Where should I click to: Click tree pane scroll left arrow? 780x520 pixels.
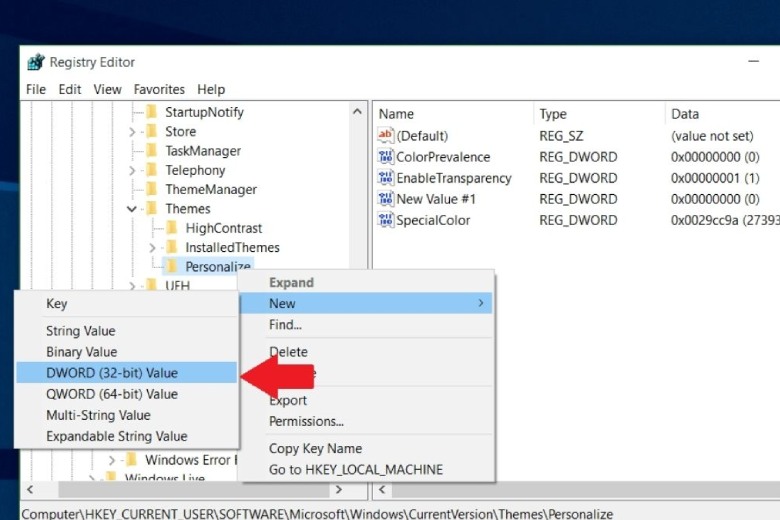(x=30, y=490)
